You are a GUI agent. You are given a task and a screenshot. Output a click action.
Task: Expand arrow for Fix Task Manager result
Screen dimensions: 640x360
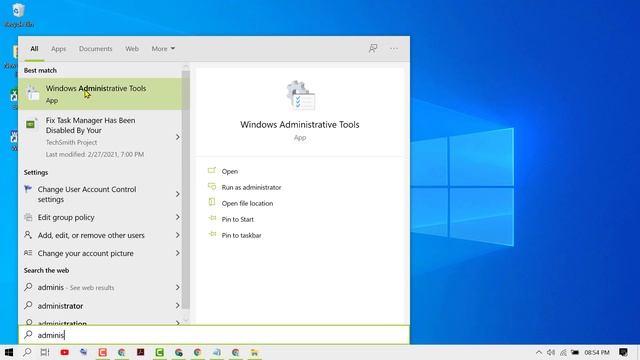point(178,137)
